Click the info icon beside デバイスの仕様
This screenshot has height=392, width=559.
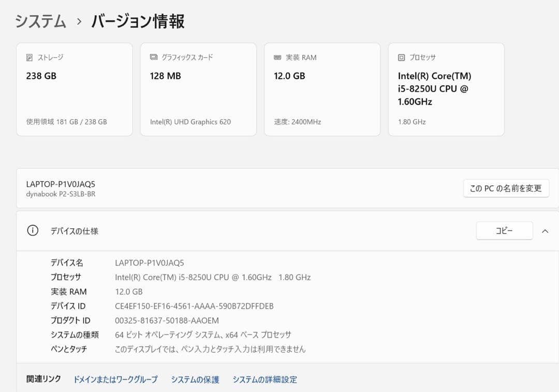33,230
